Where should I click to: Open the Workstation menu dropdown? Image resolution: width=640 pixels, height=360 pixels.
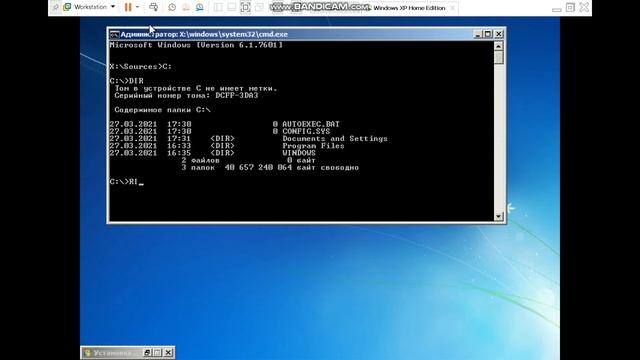point(95,7)
